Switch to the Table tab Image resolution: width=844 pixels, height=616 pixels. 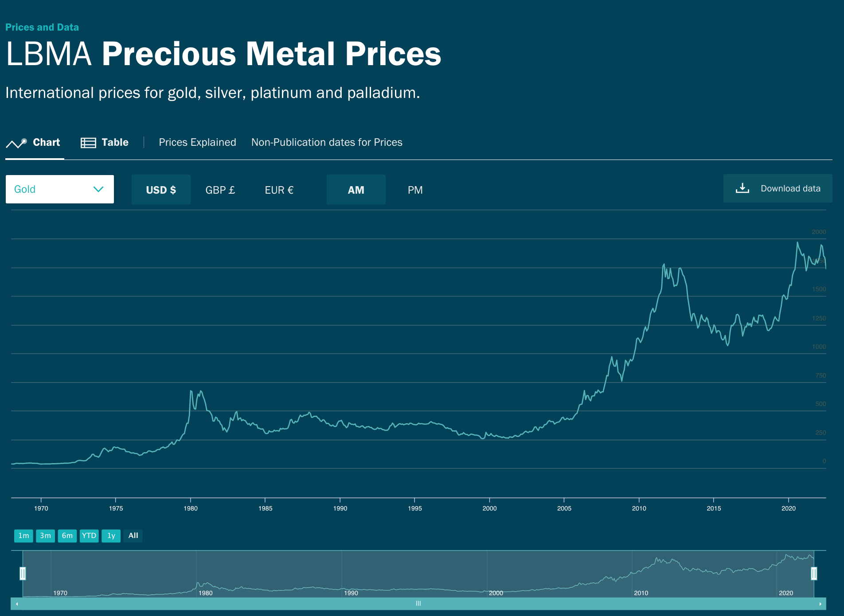115,142
